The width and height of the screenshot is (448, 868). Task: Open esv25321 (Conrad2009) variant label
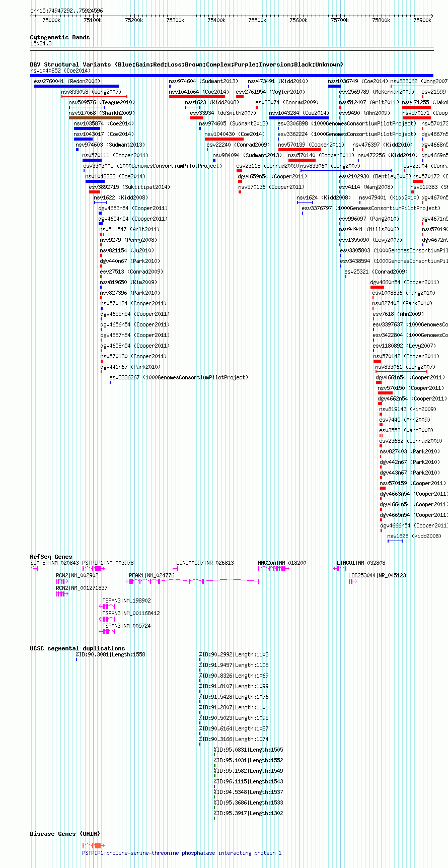coord(376,272)
